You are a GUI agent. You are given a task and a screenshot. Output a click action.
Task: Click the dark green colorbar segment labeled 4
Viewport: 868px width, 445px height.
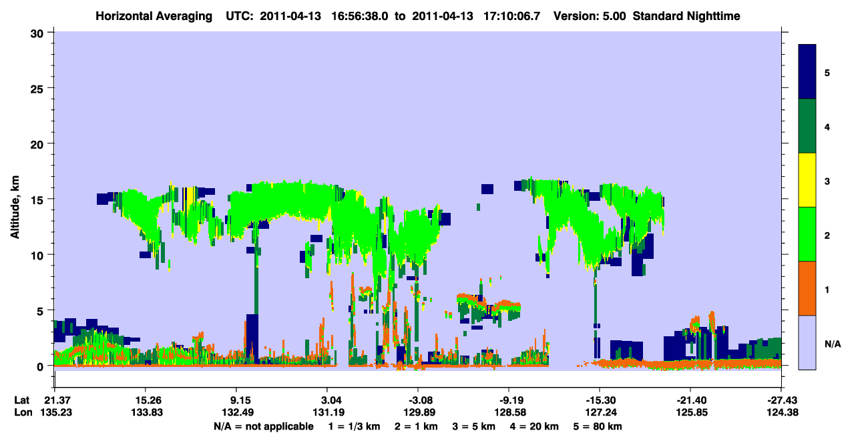(807, 126)
